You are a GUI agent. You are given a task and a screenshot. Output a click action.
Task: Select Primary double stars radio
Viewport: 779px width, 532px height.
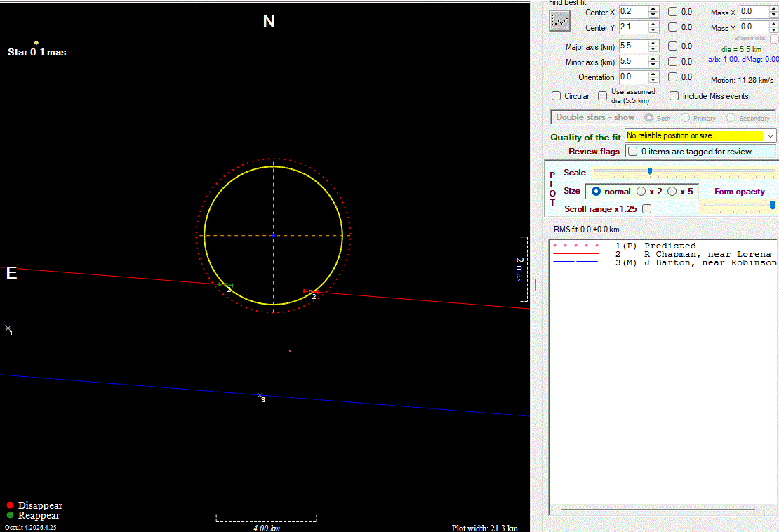click(x=686, y=118)
